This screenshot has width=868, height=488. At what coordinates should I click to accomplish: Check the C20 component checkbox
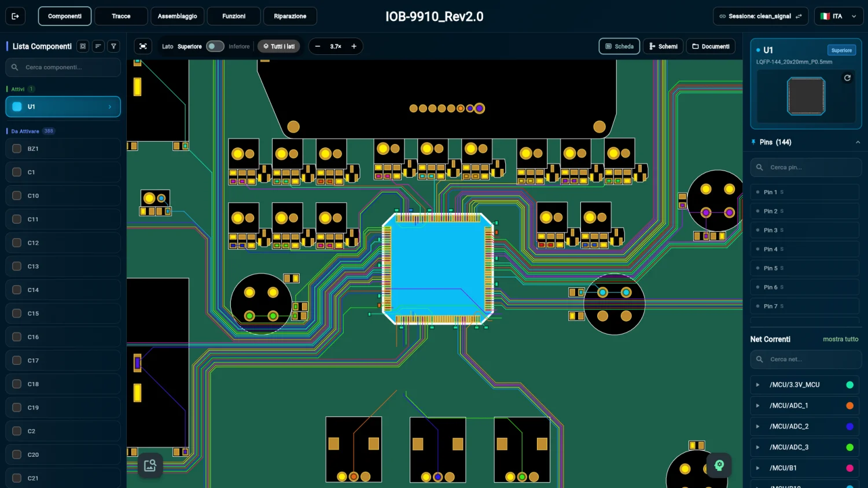[x=17, y=454]
